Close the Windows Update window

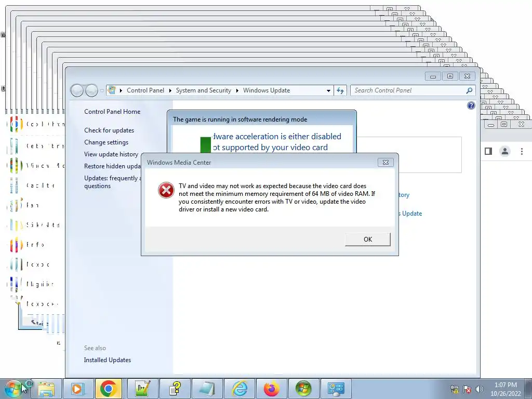pyautogui.click(x=467, y=76)
